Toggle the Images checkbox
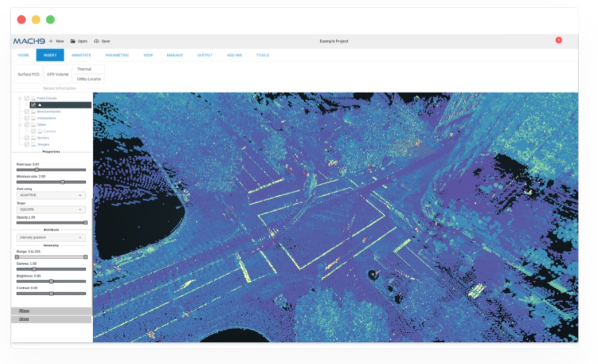Image resolution: width=598 pixels, height=364 pixels. (x=27, y=145)
